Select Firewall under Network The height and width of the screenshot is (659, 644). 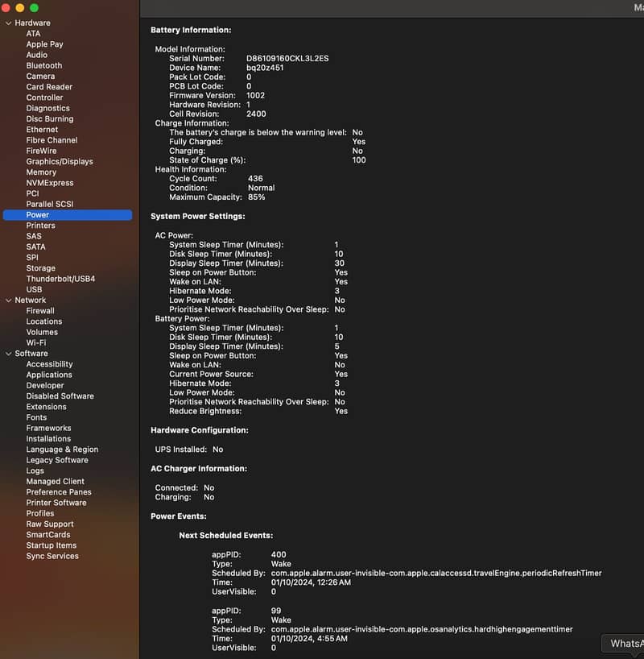(40, 311)
